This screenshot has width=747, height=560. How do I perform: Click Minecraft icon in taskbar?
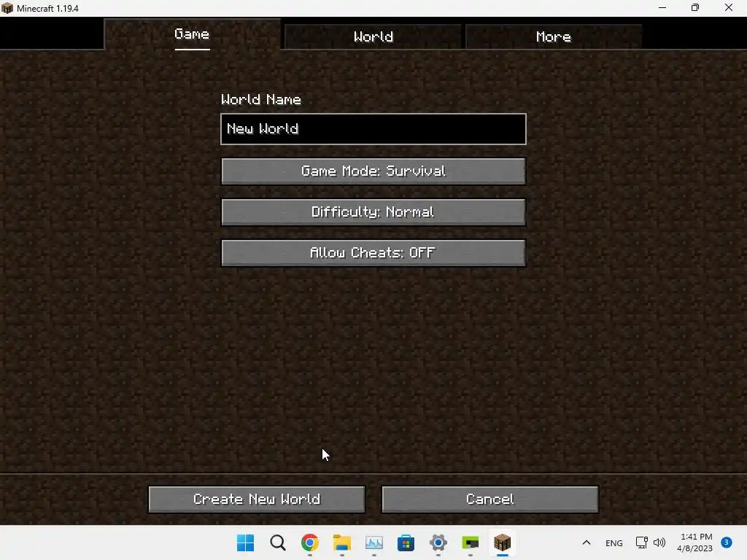coord(502,542)
